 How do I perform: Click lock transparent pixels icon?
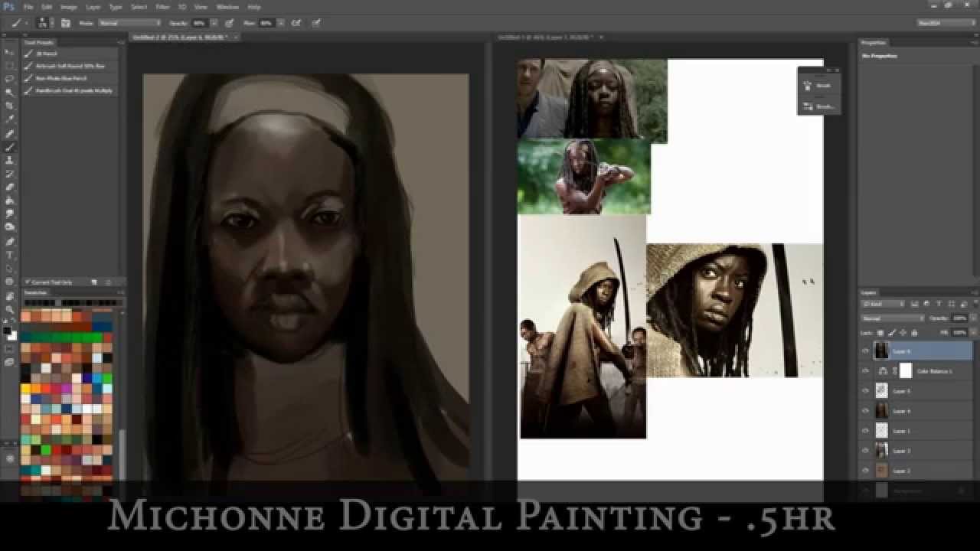880,332
